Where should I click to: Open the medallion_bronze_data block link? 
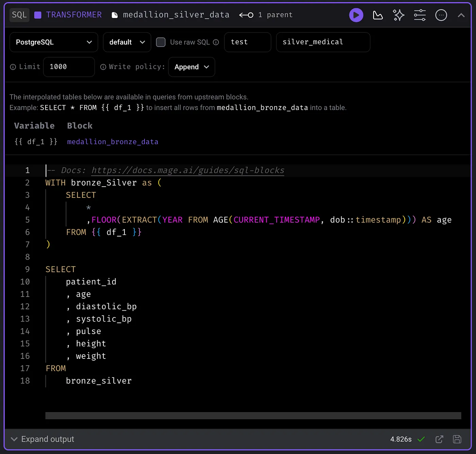tap(113, 142)
